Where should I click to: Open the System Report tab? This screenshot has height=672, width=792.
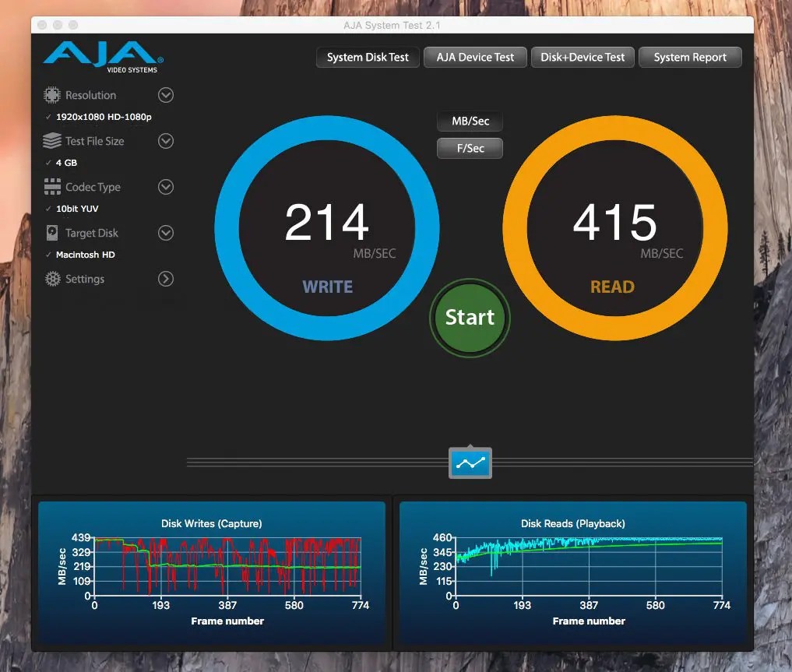pos(691,57)
